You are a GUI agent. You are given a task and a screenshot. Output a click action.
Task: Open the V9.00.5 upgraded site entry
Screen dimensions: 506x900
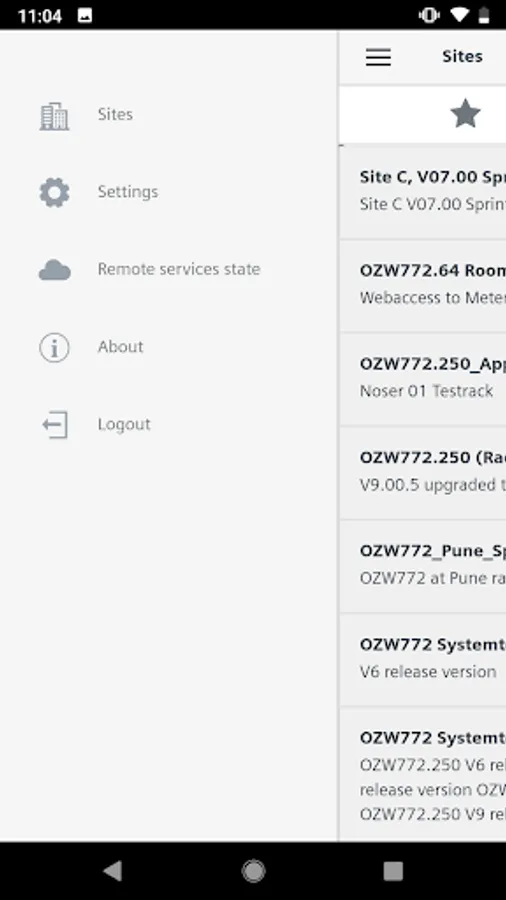click(423, 473)
